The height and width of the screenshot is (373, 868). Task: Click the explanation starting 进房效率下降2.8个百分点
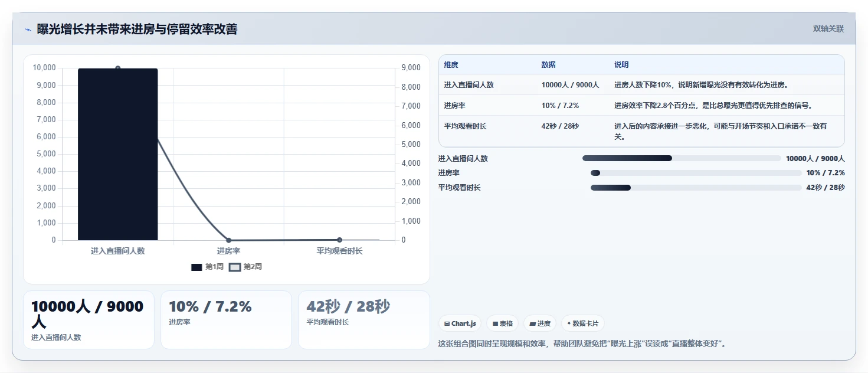click(713, 106)
